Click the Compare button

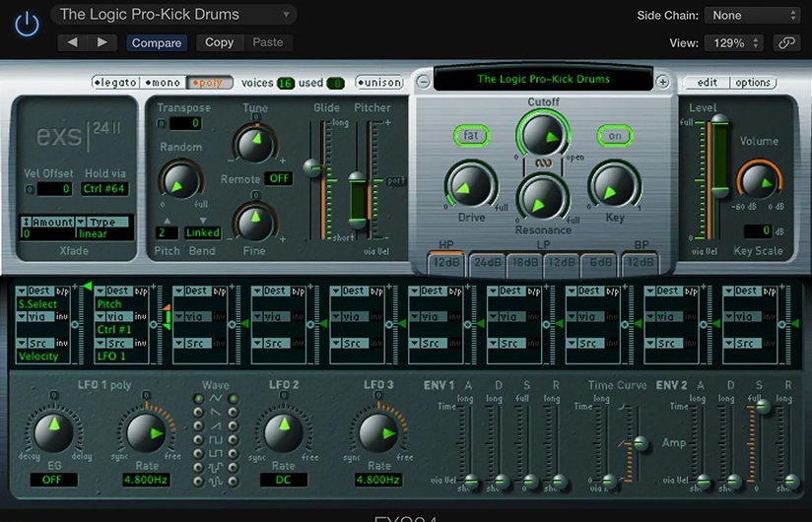tap(157, 43)
